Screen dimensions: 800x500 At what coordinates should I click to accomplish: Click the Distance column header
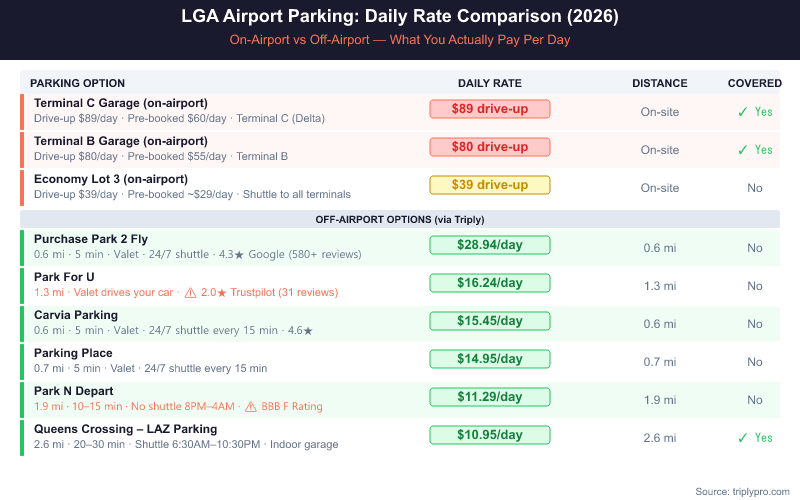659,83
